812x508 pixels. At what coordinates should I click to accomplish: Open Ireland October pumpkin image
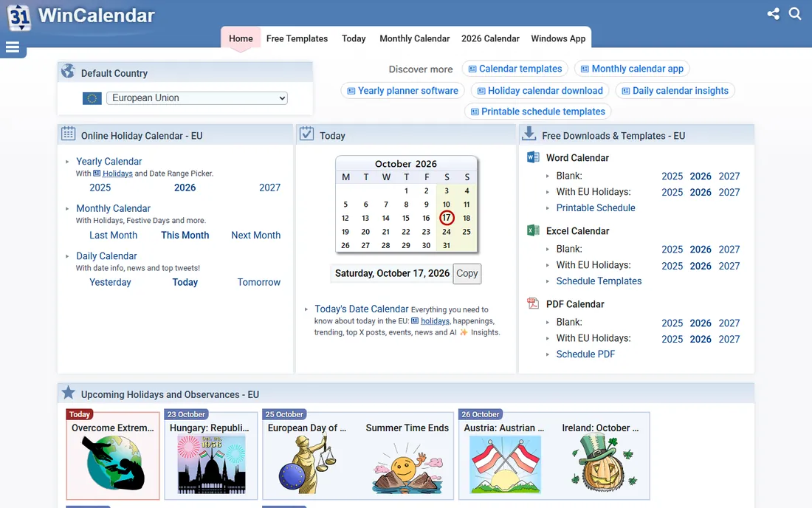click(603, 464)
